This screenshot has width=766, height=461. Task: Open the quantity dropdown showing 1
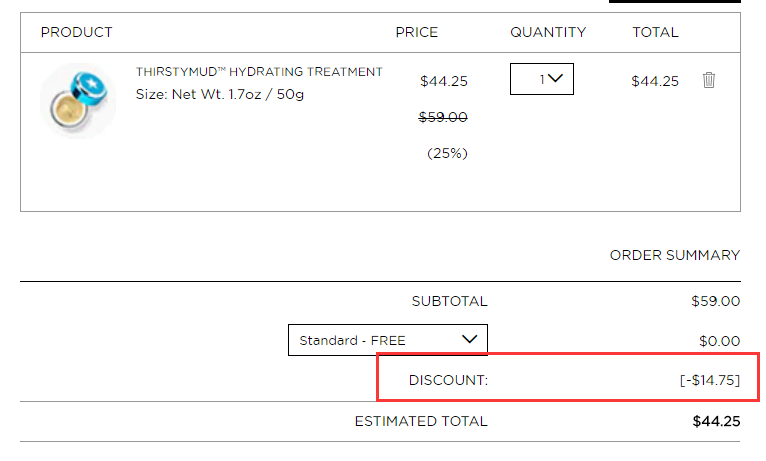click(542, 79)
